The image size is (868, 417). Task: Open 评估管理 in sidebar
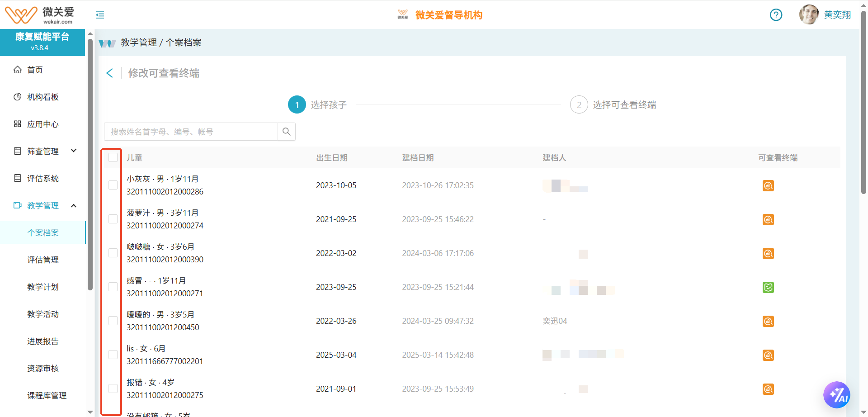42,260
